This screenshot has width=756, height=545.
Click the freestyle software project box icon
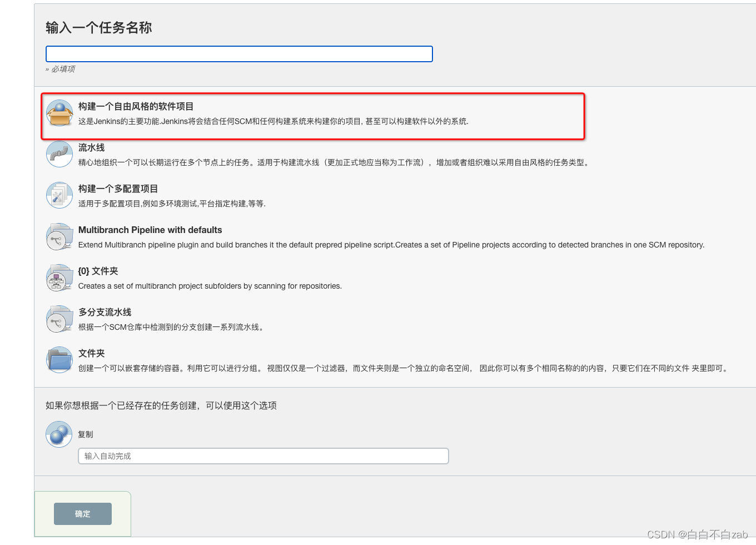click(59, 113)
